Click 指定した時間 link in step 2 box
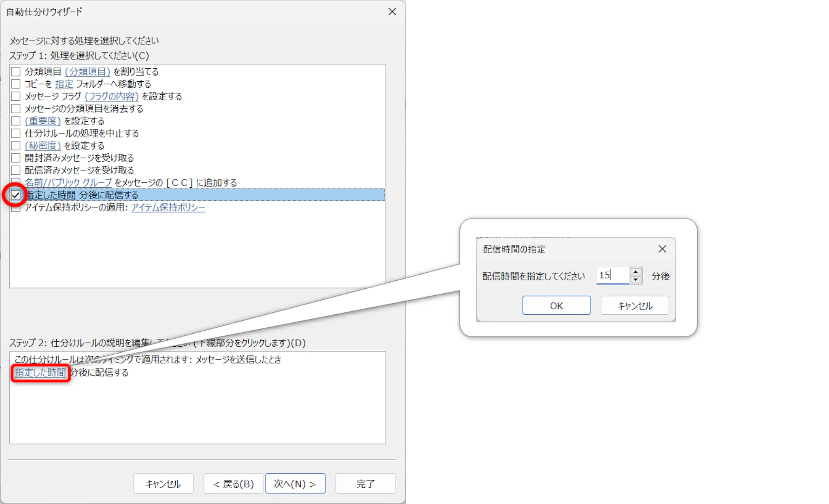Image resolution: width=829 pixels, height=504 pixels. coord(40,373)
